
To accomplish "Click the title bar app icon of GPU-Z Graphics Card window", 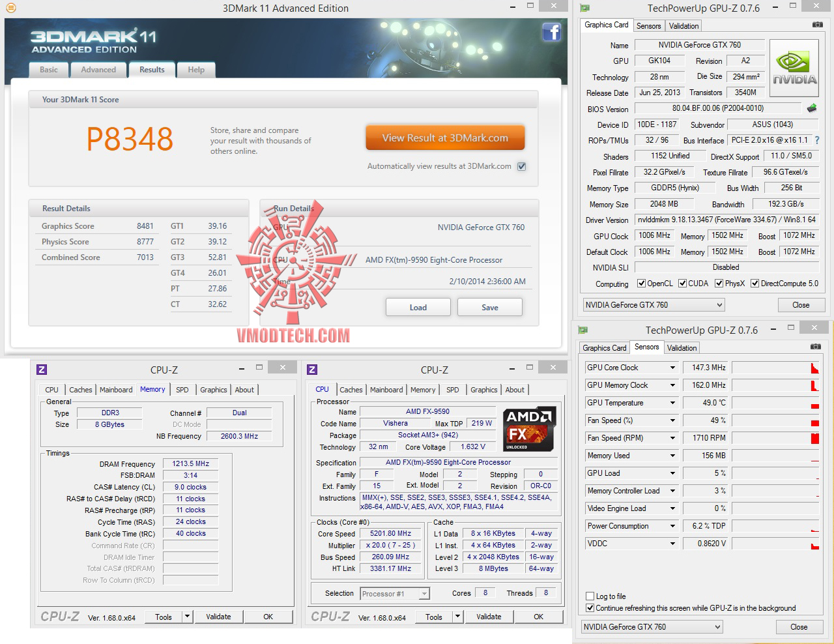I will click(x=584, y=8).
